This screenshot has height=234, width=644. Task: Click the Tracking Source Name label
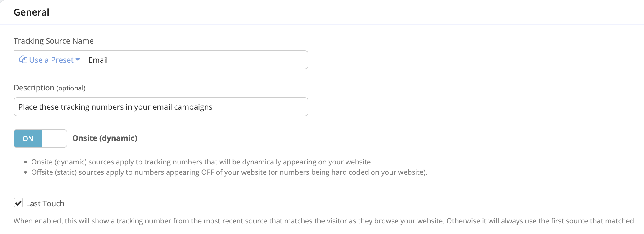click(x=54, y=41)
